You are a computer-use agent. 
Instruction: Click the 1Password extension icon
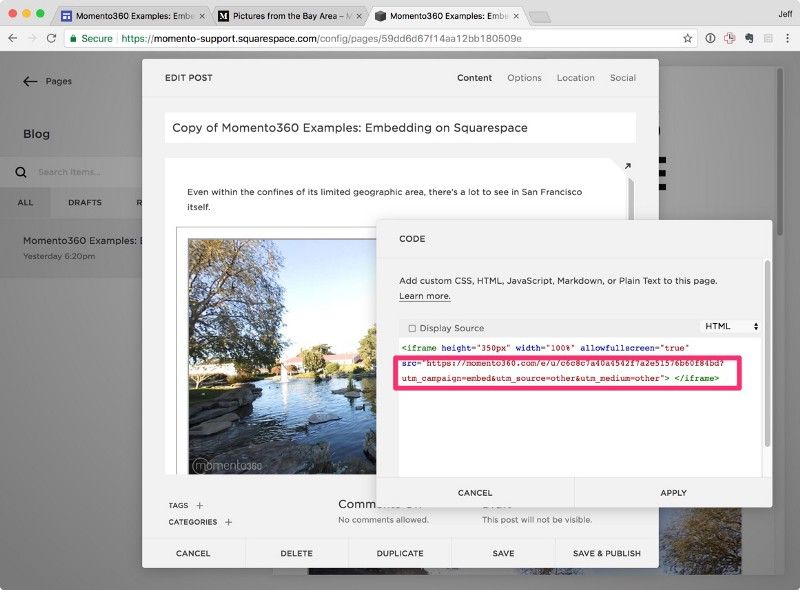[x=710, y=38]
